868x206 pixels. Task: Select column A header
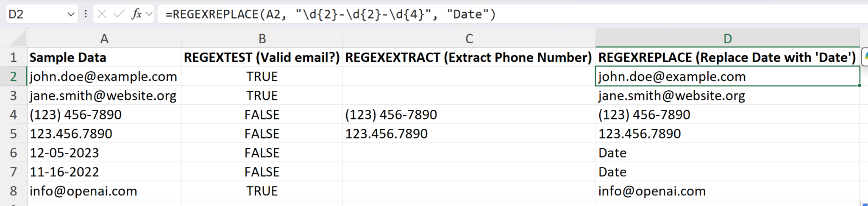(x=104, y=39)
